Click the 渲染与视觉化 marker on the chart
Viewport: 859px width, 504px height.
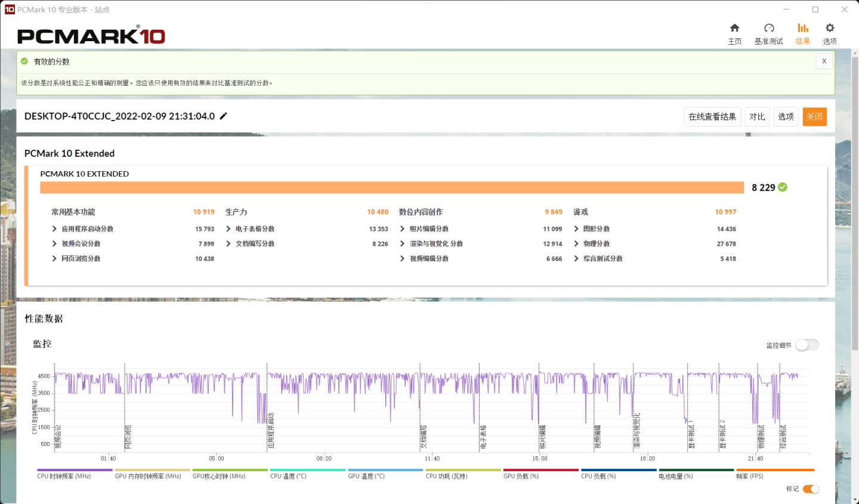click(636, 431)
